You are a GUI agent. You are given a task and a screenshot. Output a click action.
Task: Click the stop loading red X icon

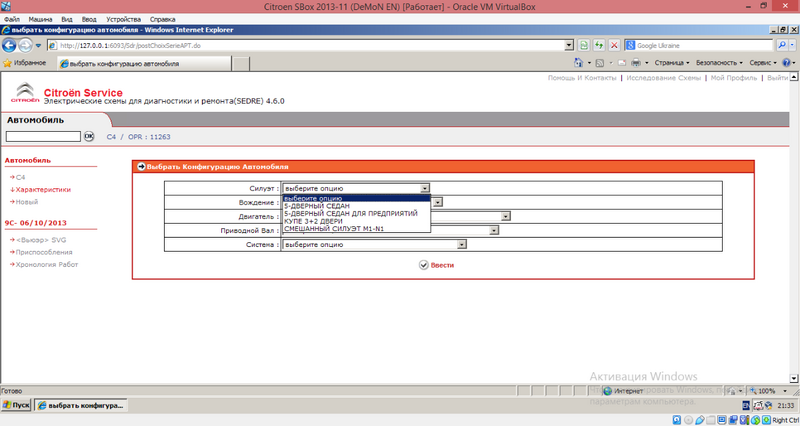[x=613, y=45]
